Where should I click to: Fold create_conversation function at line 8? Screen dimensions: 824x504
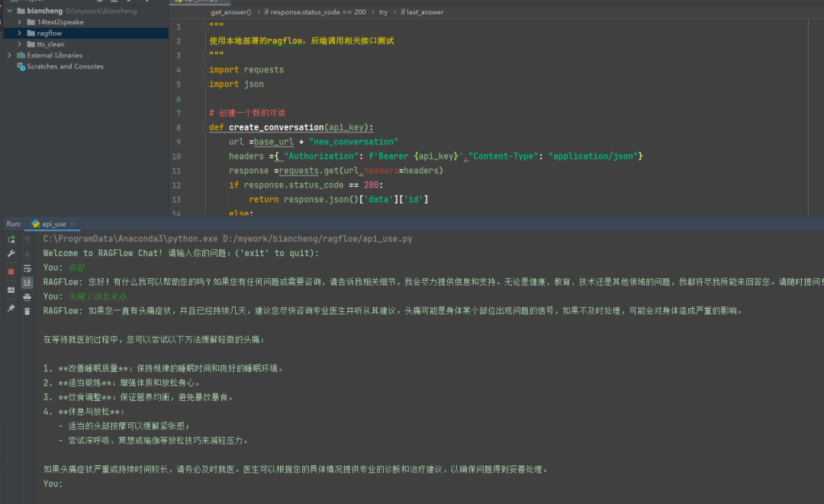[x=205, y=127]
